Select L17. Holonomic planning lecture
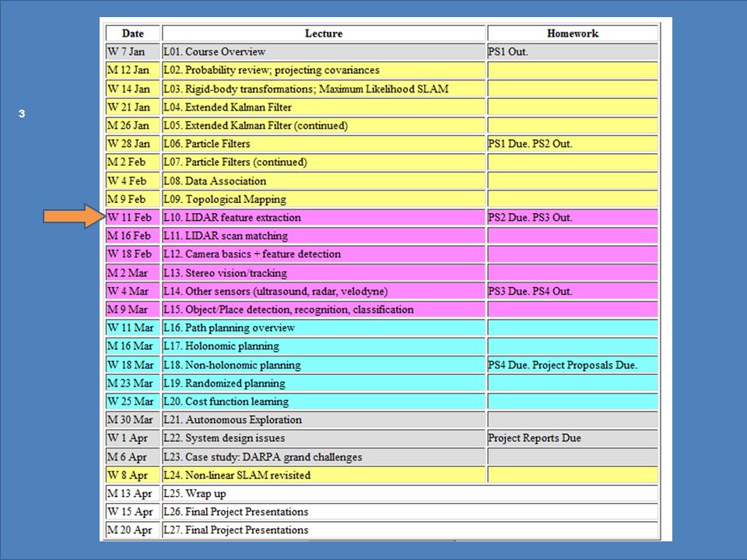The image size is (747, 560). pyautogui.click(x=324, y=346)
